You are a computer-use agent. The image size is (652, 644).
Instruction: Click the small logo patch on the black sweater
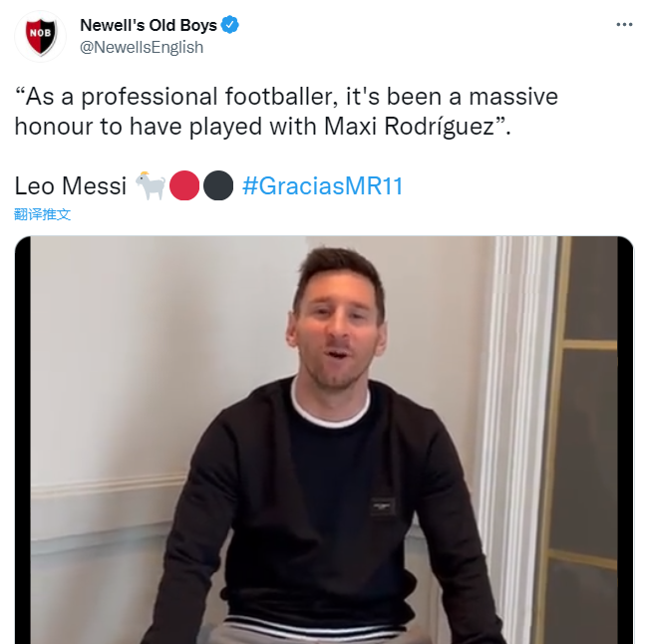pyautogui.click(x=383, y=506)
